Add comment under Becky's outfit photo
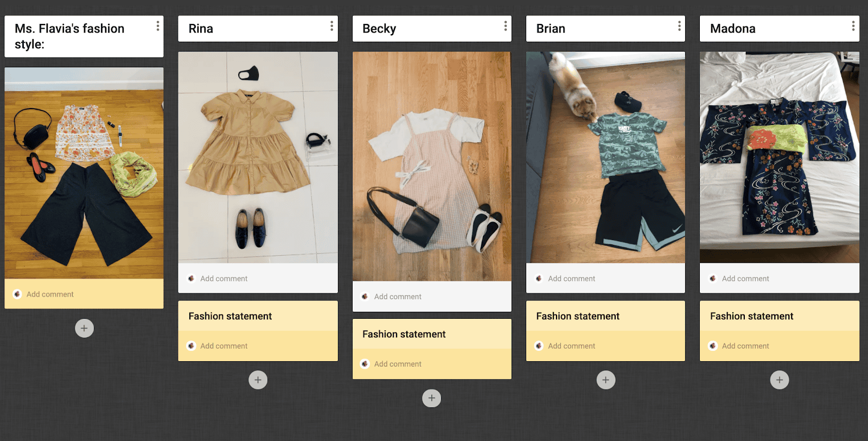The width and height of the screenshot is (868, 441). (x=398, y=297)
